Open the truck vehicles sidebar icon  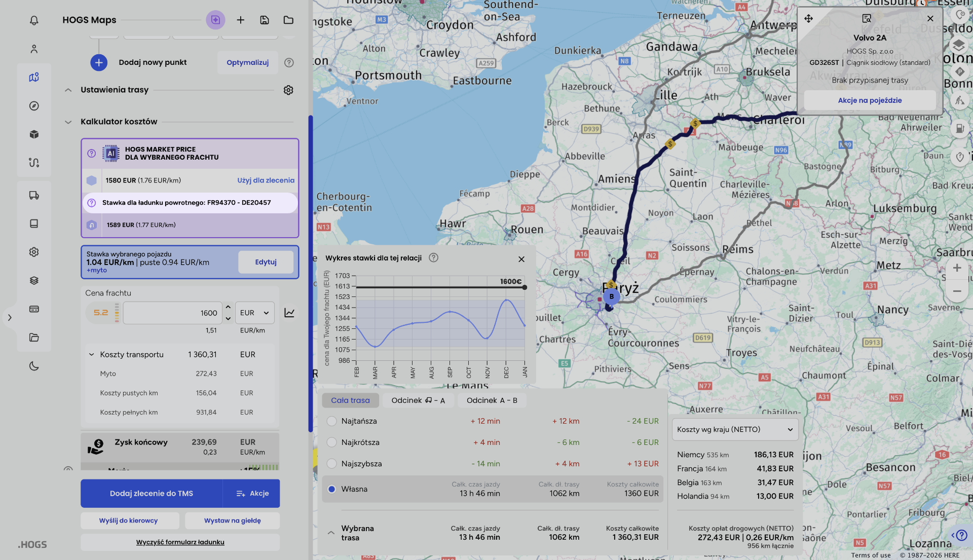(x=34, y=196)
